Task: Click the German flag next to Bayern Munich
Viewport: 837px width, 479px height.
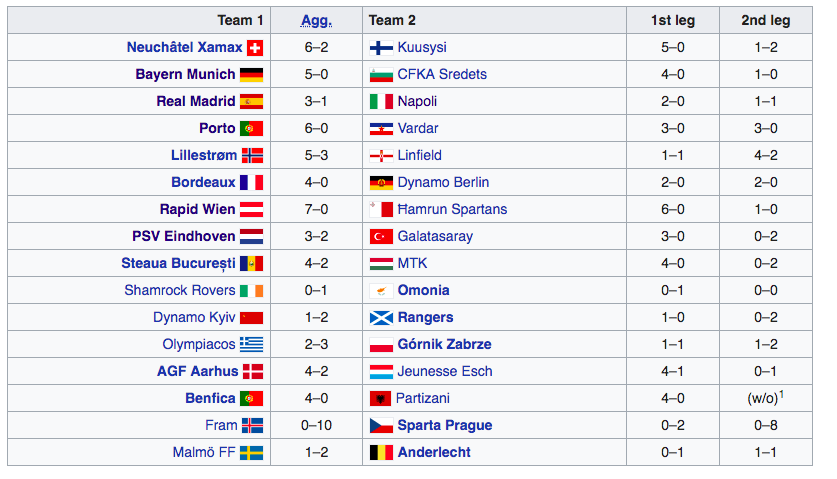Action: 251,75
